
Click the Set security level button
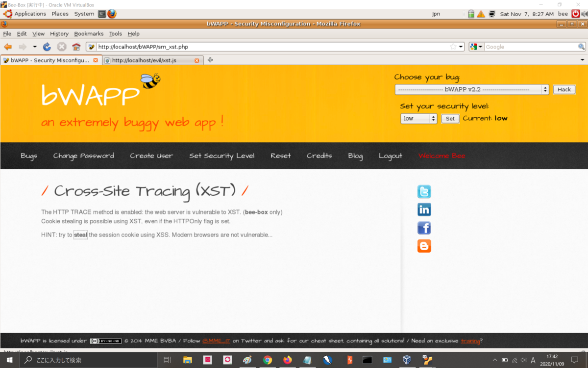pos(450,118)
